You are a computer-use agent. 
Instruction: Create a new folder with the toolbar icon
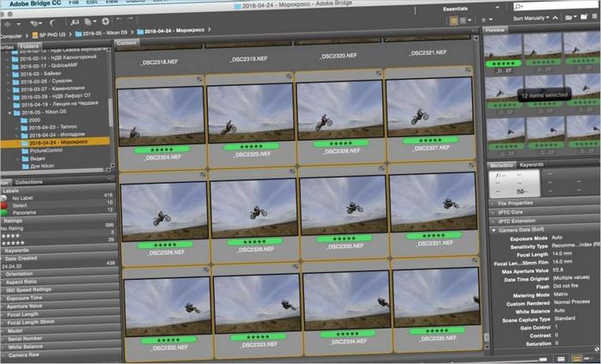584,17
